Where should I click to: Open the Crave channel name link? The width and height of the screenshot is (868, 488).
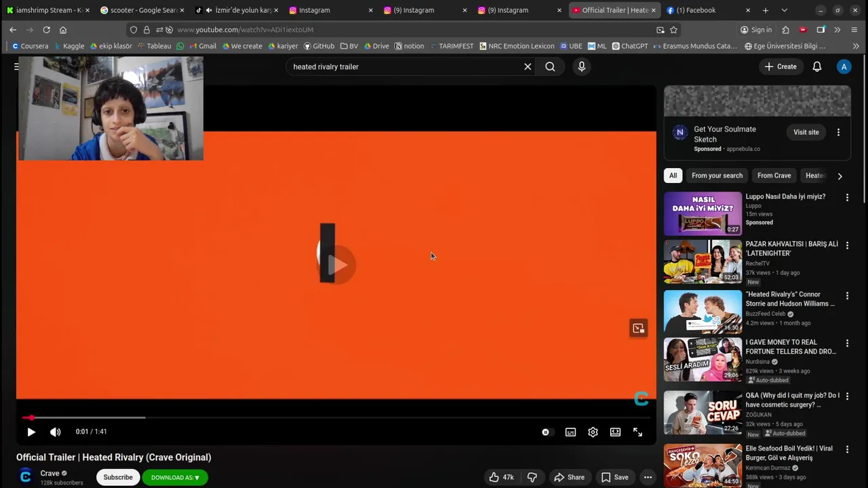50,473
